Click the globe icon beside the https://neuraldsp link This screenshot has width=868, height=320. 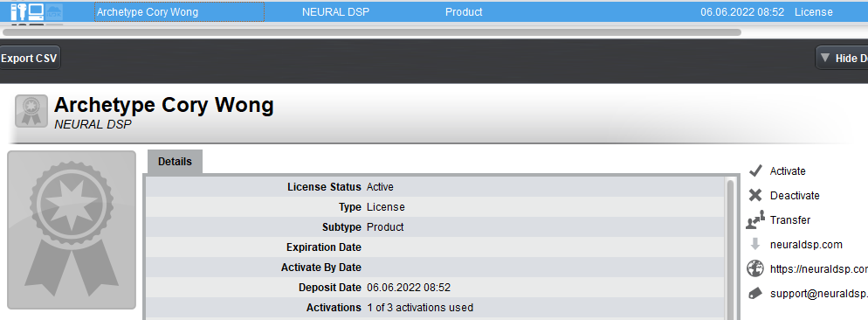point(755,268)
